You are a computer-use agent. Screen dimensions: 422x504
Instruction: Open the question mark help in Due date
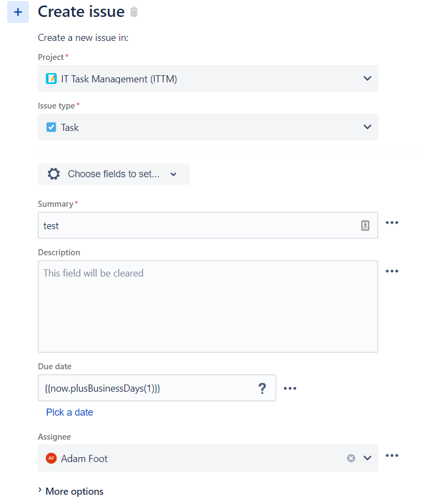coord(262,388)
